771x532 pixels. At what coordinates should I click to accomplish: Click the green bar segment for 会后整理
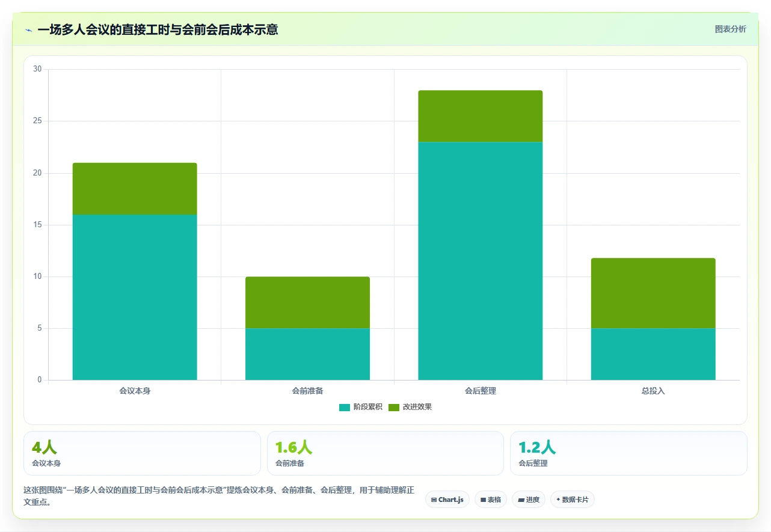coord(481,116)
